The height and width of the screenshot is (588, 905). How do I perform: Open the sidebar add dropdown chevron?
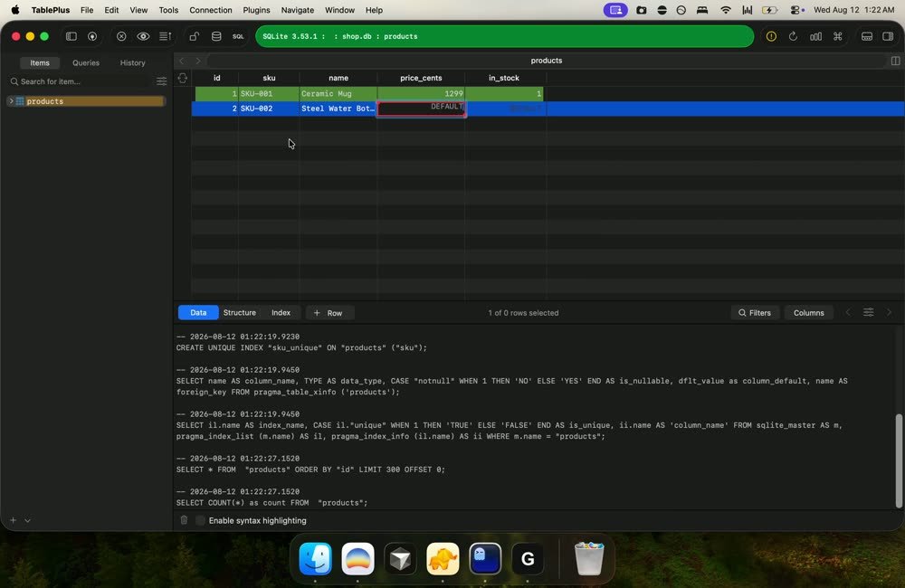pos(27,520)
